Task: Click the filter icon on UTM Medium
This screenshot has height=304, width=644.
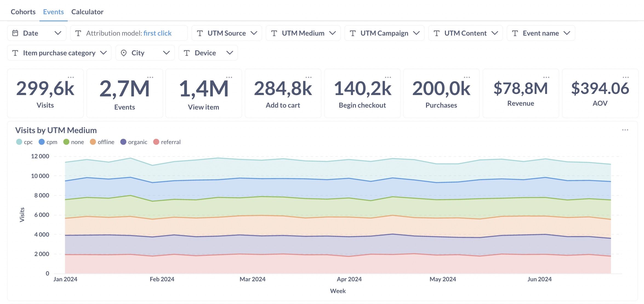Action: point(274,33)
